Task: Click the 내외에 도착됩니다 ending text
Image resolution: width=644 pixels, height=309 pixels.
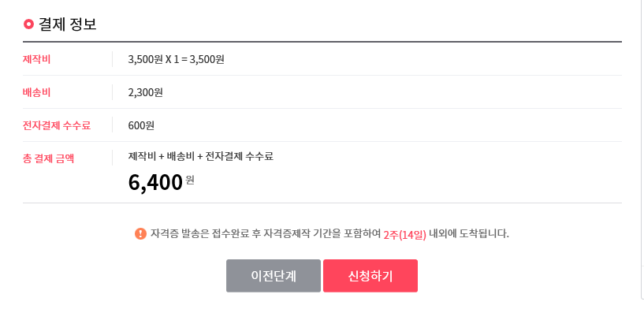Action: (x=469, y=234)
